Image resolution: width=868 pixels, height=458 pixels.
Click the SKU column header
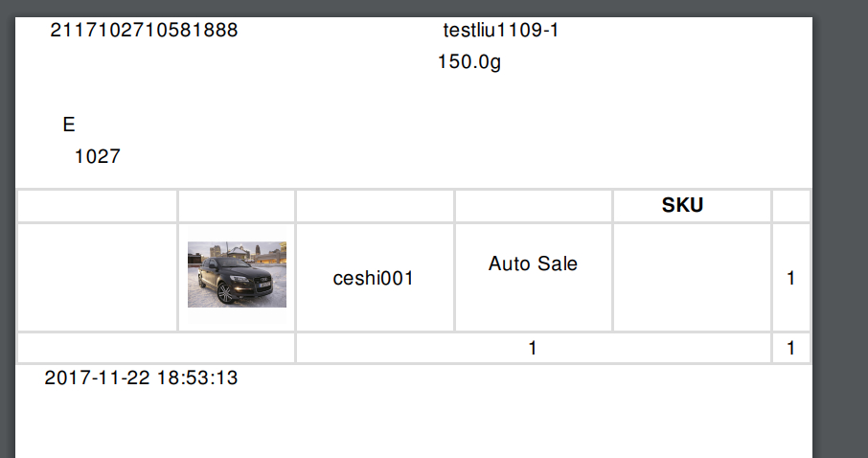pyautogui.click(x=682, y=205)
